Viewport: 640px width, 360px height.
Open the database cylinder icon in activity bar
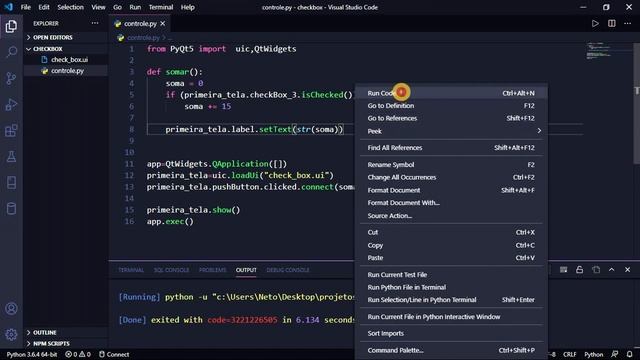[x=11, y=208]
